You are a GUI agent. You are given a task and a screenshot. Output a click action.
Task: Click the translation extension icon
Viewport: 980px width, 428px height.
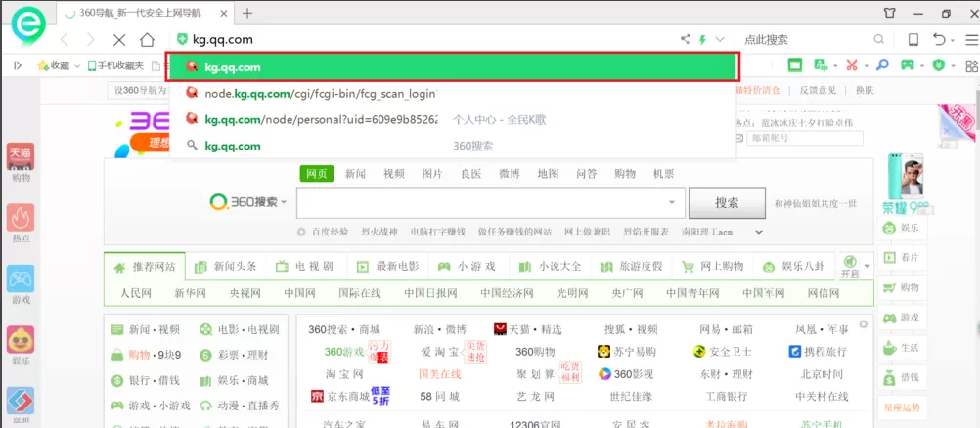[x=820, y=64]
